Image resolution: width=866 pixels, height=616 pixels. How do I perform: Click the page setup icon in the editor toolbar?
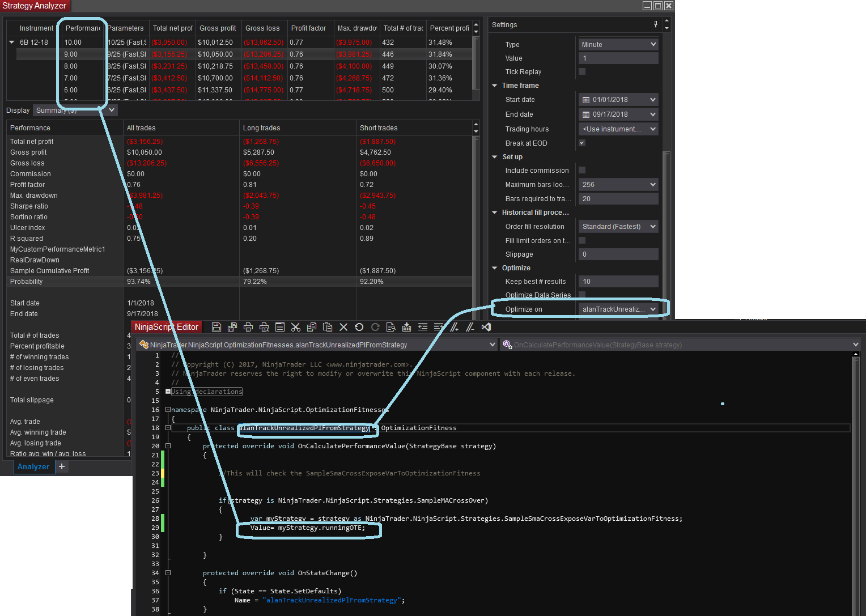tap(280, 327)
